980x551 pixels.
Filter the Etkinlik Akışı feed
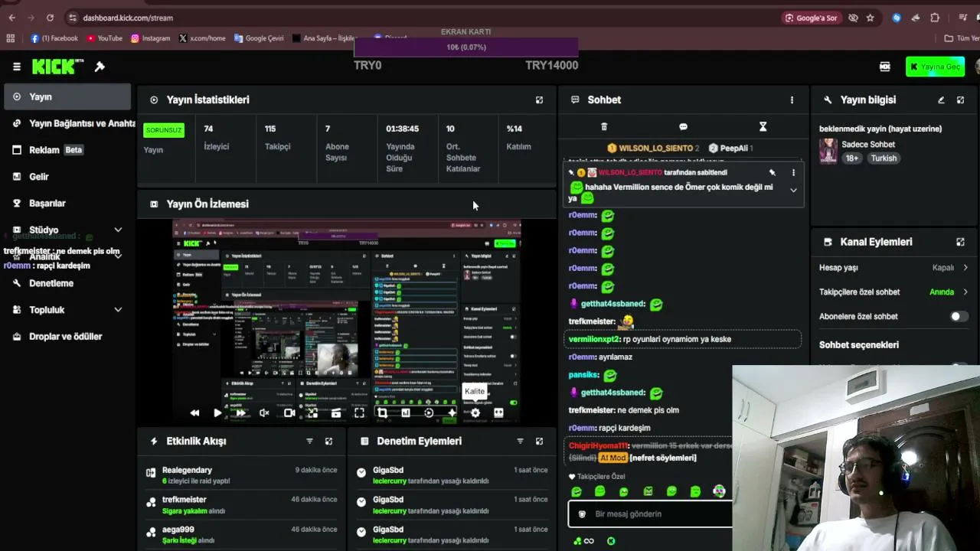point(309,441)
